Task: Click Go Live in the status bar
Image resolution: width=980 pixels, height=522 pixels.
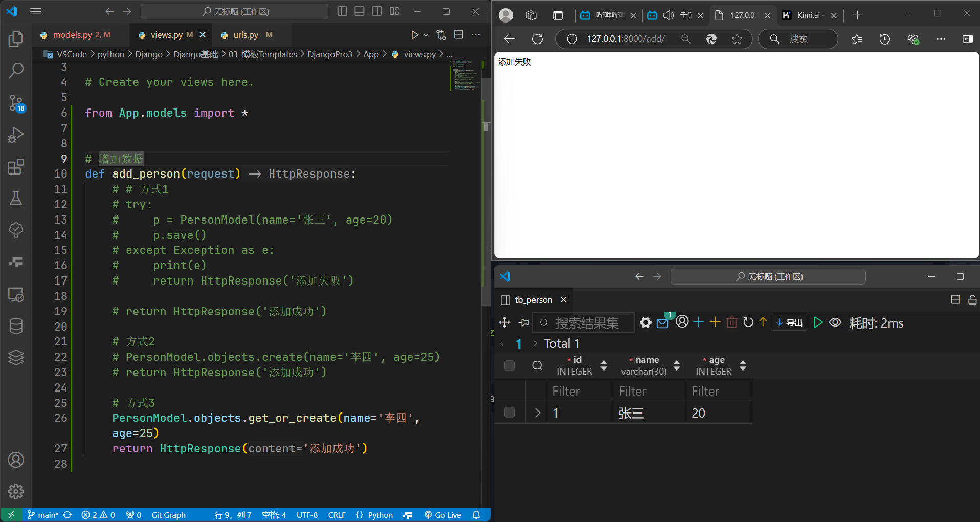Action: click(x=442, y=515)
